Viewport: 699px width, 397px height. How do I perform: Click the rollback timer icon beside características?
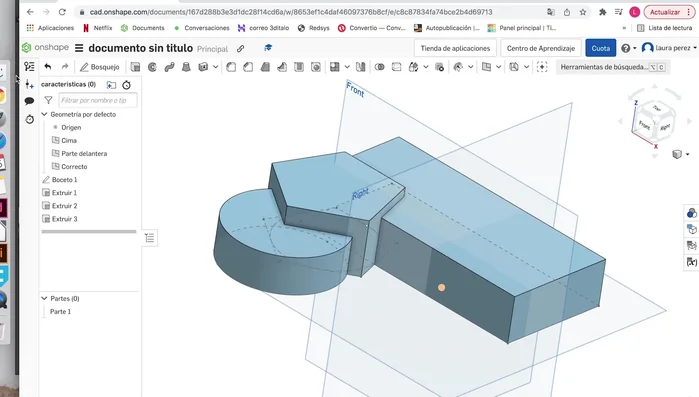tap(127, 85)
